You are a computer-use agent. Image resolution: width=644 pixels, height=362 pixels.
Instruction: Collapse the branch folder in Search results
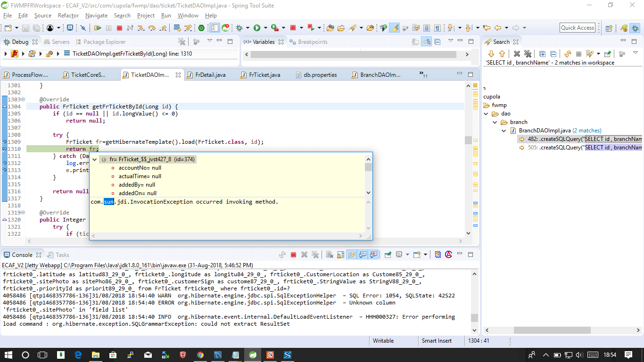pos(495,122)
